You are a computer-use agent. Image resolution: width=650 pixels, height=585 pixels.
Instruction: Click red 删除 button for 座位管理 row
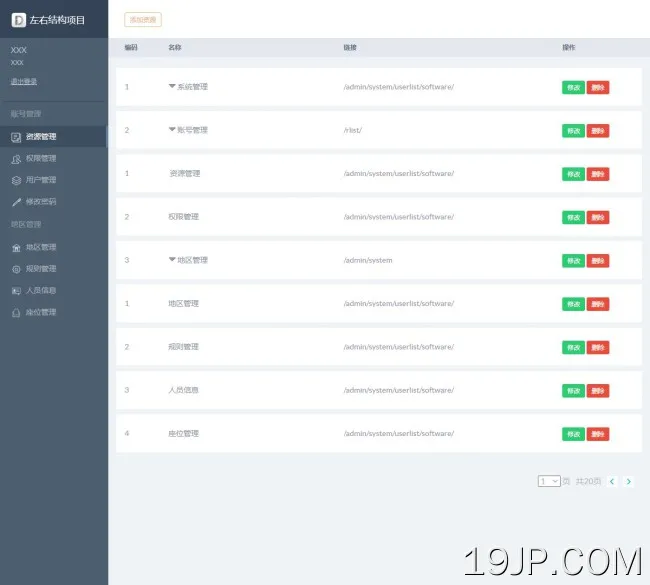tap(598, 434)
